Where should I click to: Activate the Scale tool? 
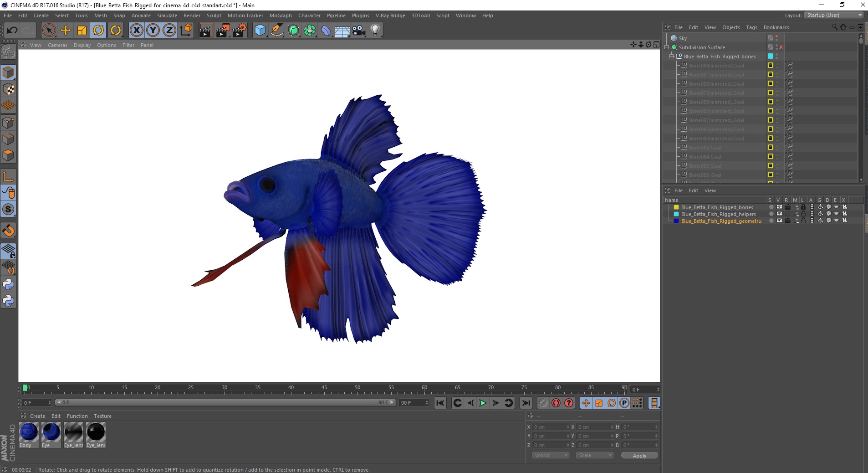[82, 31]
